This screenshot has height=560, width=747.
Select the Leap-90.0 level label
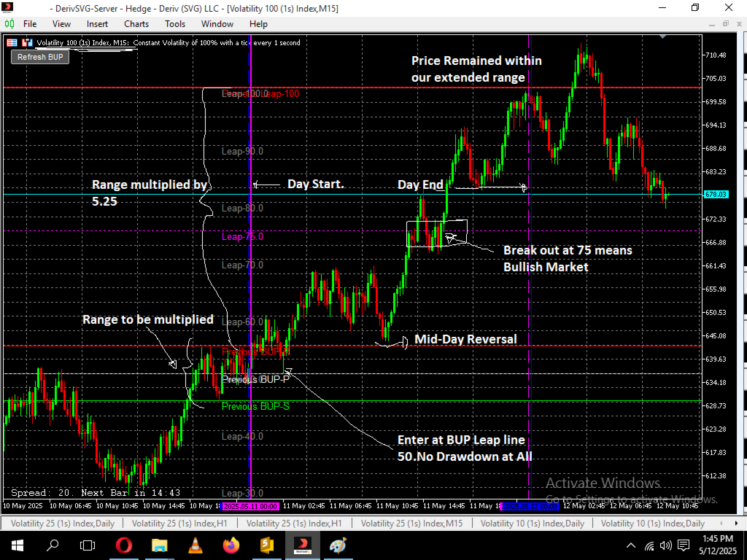[x=242, y=151]
